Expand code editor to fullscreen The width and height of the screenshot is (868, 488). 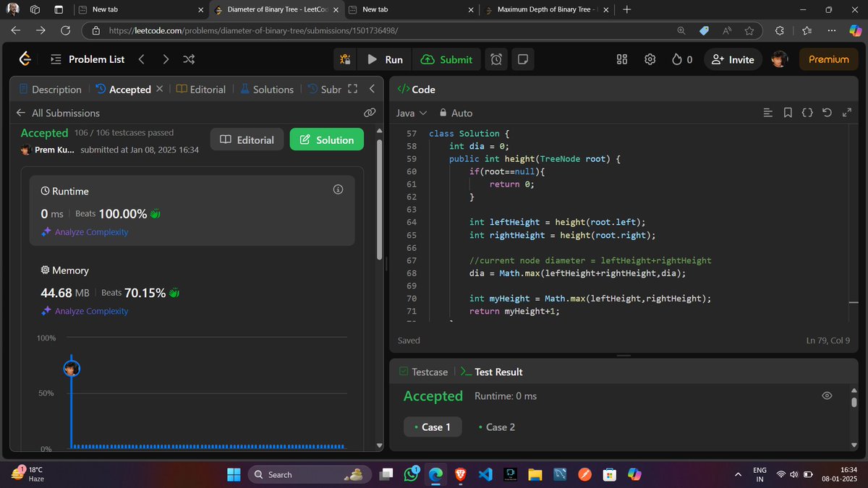[x=848, y=113]
